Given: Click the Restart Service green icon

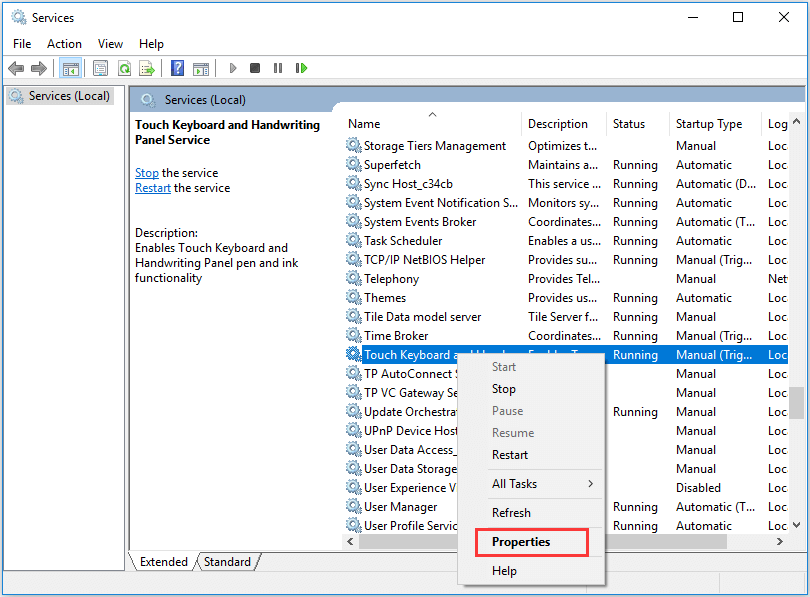Looking at the screenshot, I should [301, 68].
